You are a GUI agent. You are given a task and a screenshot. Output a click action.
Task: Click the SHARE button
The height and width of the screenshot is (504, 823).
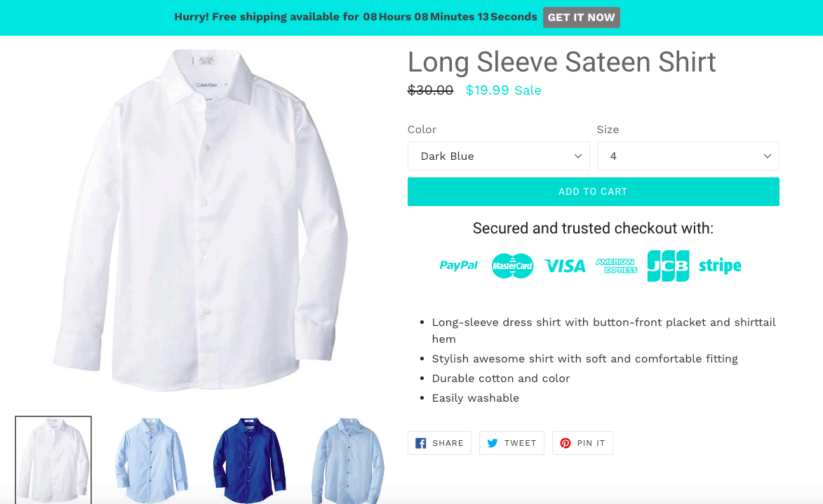pyautogui.click(x=439, y=442)
